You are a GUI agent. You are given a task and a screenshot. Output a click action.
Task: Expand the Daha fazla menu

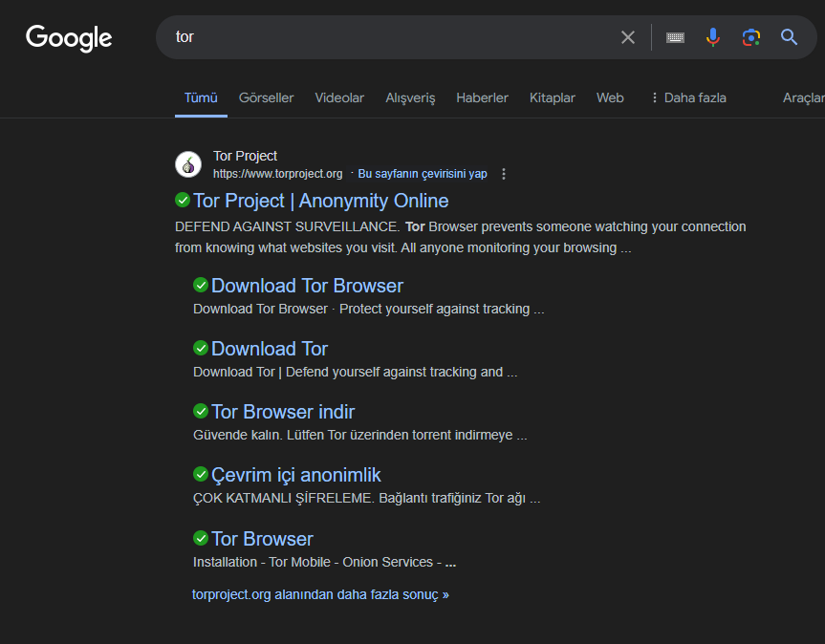(x=688, y=97)
